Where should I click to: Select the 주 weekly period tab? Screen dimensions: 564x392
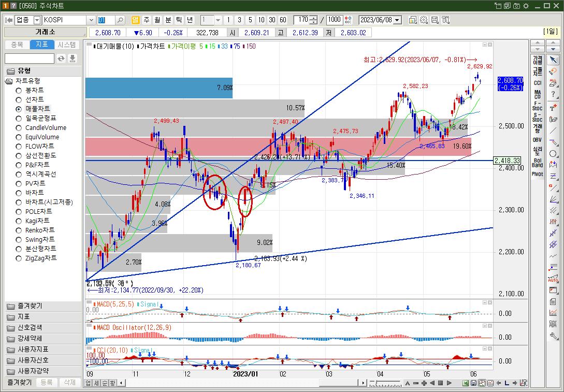(147, 20)
